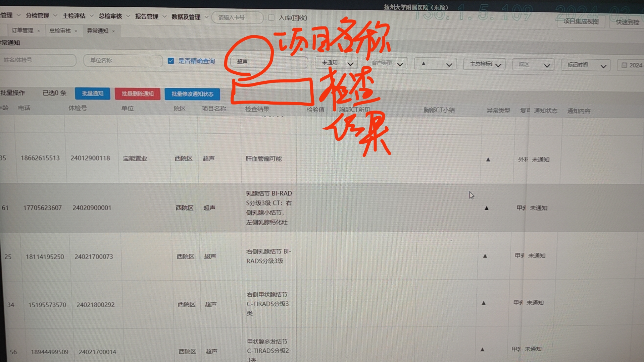The width and height of the screenshot is (644, 362).
Task: Click the ▲ icon in row 24021800292
Action: coord(484,303)
